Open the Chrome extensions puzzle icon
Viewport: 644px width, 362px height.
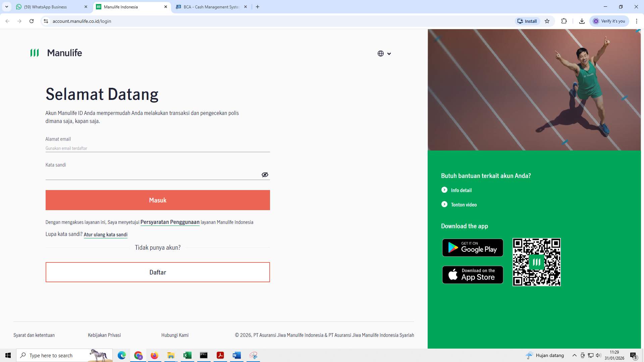pos(564,21)
